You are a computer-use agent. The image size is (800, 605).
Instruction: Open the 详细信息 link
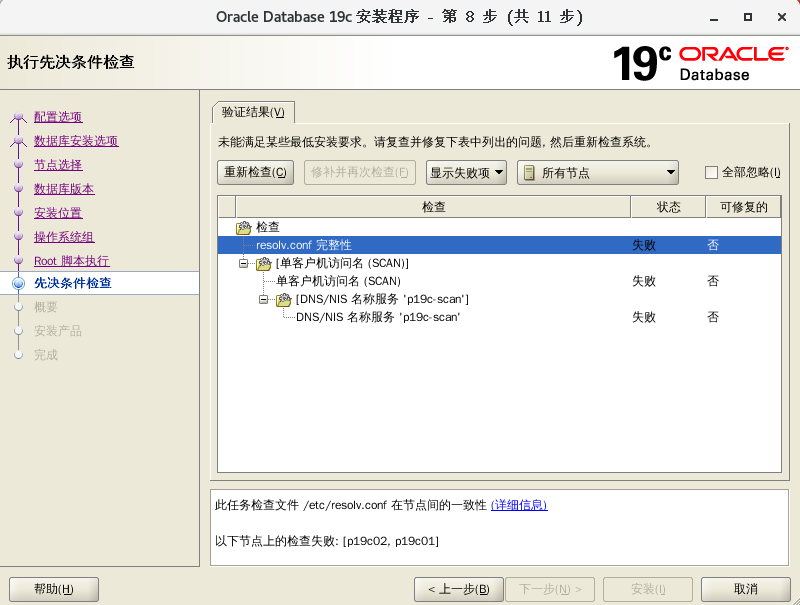519,505
